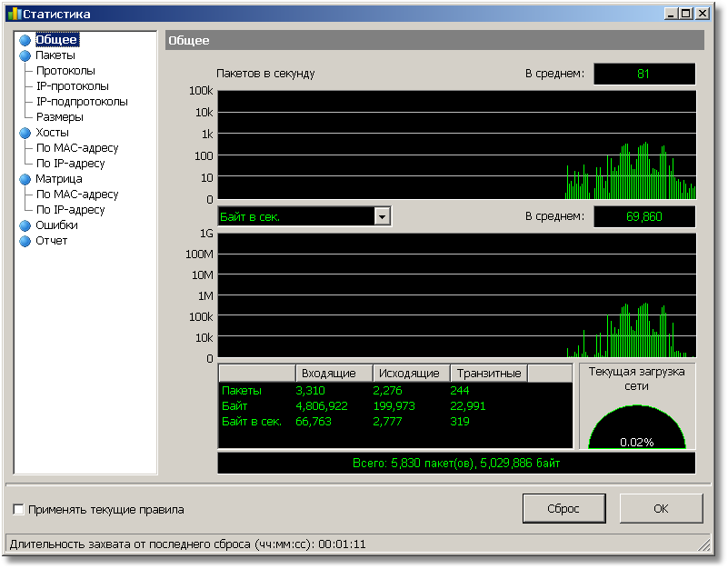Click outgoing rate value 2,777
728x569 pixels.
coord(388,422)
